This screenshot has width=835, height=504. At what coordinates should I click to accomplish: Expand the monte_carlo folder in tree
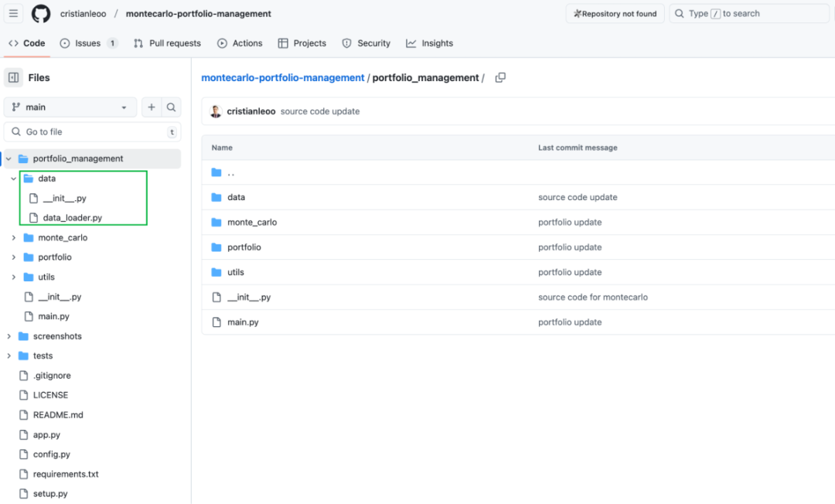point(14,237)
